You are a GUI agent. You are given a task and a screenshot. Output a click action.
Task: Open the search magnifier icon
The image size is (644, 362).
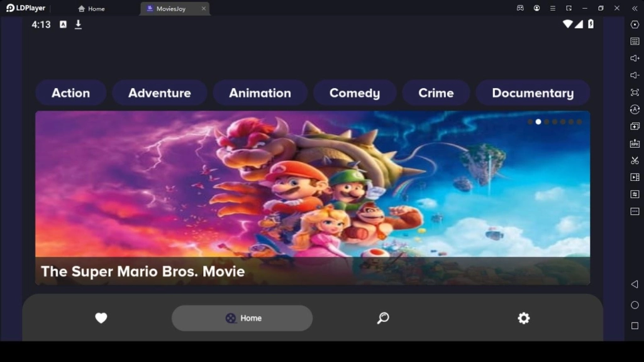383,318
